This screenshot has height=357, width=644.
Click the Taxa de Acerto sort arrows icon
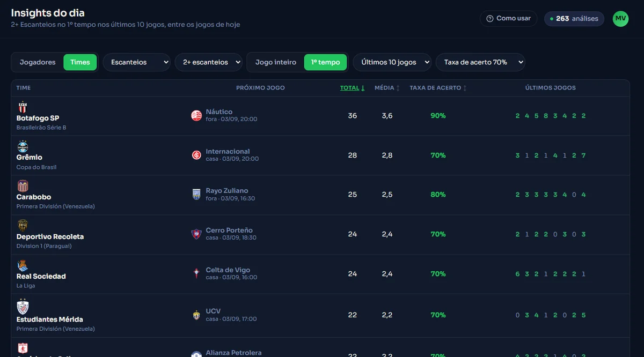click(465, 88)
